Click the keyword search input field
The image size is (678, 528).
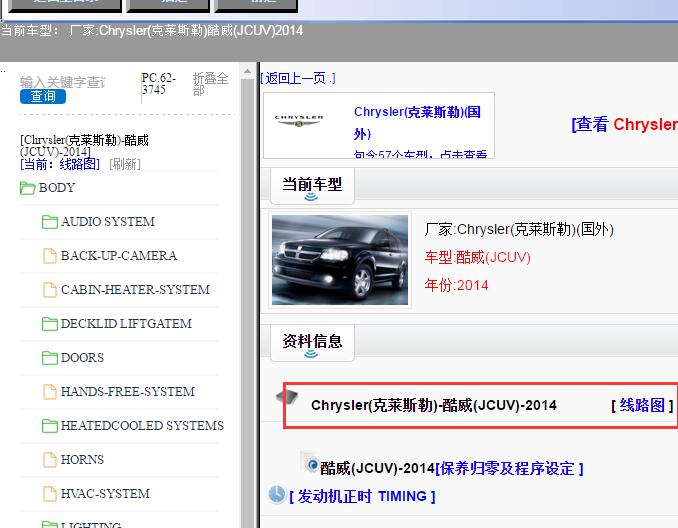coord(63,82)
